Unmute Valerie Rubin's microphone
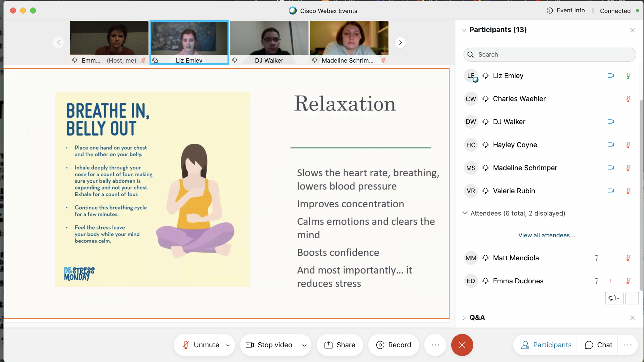This screenshot has height=362, width=644. (x=628, y=191)
